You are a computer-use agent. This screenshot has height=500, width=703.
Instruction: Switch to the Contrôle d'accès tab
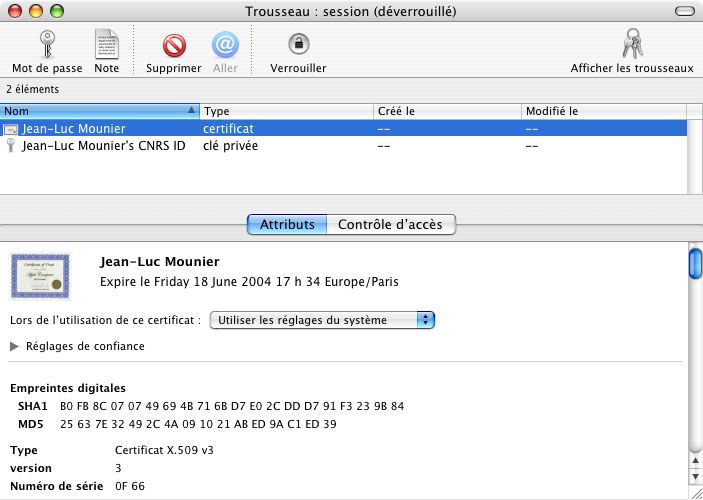[x=391, y=225]
